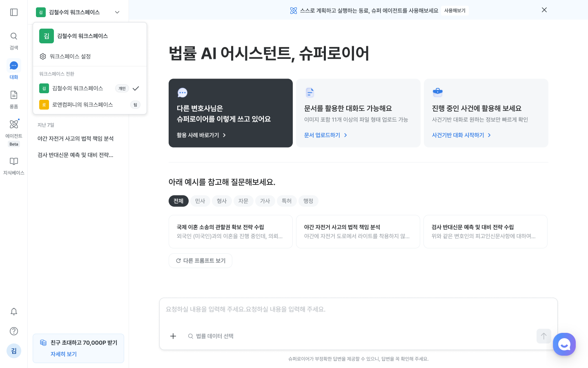Open the 법률 데이터 선택 selector
588x368 pixels.
coord(211,336)
